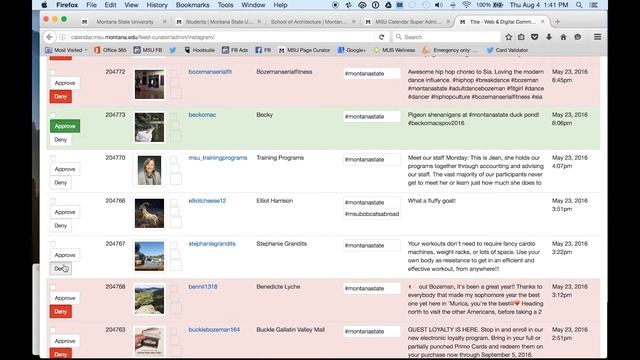Bookmark this page with the star icon

509,37
